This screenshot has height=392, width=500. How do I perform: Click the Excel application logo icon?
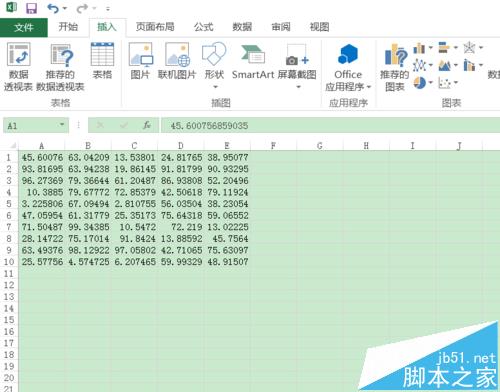(x=11, y=7)
